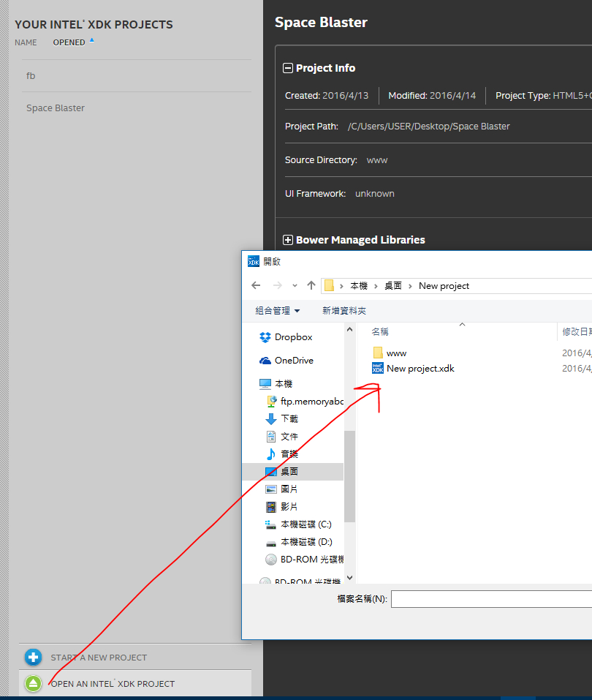This screenshot has width=592, height=700.
Task: Choose OPEN AN INTEL XDK PROJECT
Action: 113,684
